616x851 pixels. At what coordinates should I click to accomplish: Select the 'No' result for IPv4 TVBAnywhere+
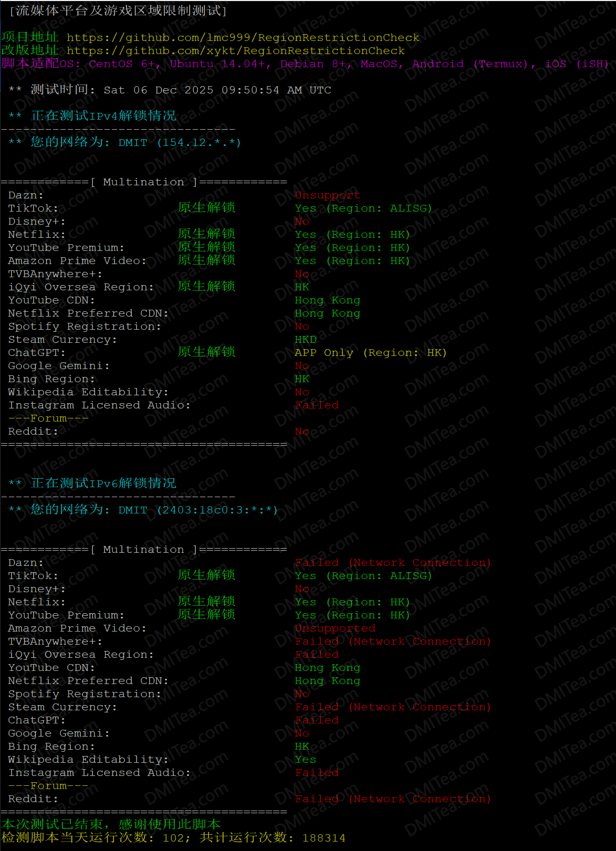click(x=302, y=274)
